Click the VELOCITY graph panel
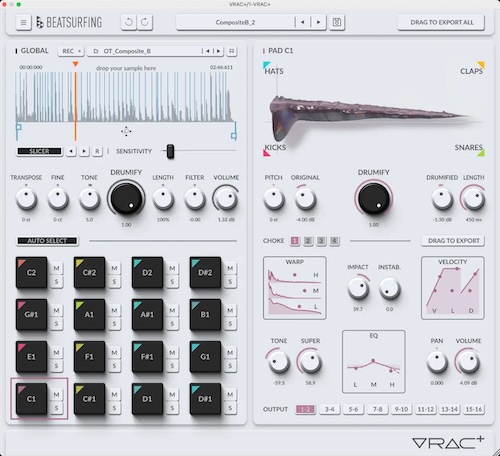The height and width of the screenshot is (456, 500). (453, 288)
